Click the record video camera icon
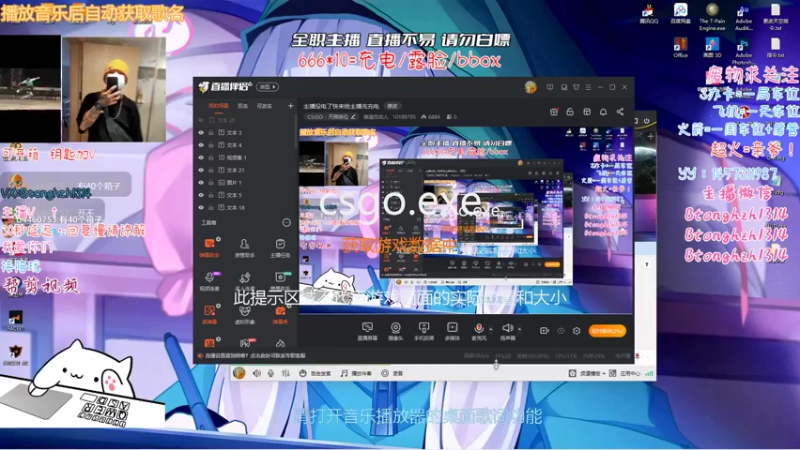This screenshot has width=800, height=450. point(544,331)
